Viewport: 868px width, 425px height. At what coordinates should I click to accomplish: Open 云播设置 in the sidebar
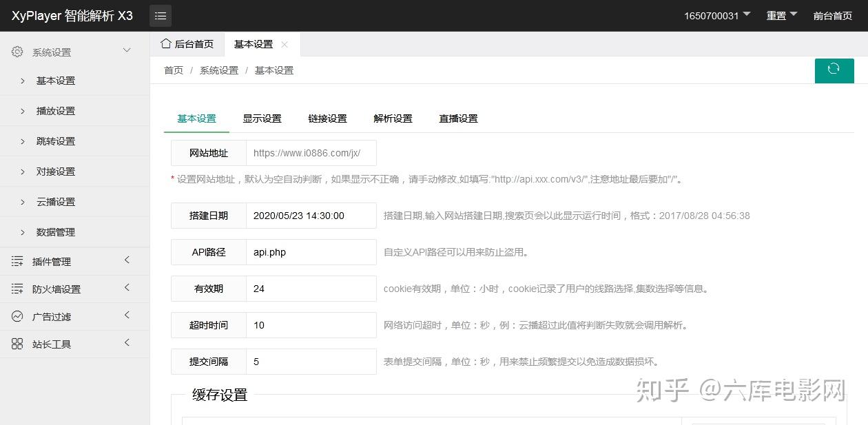pos(74,202)
